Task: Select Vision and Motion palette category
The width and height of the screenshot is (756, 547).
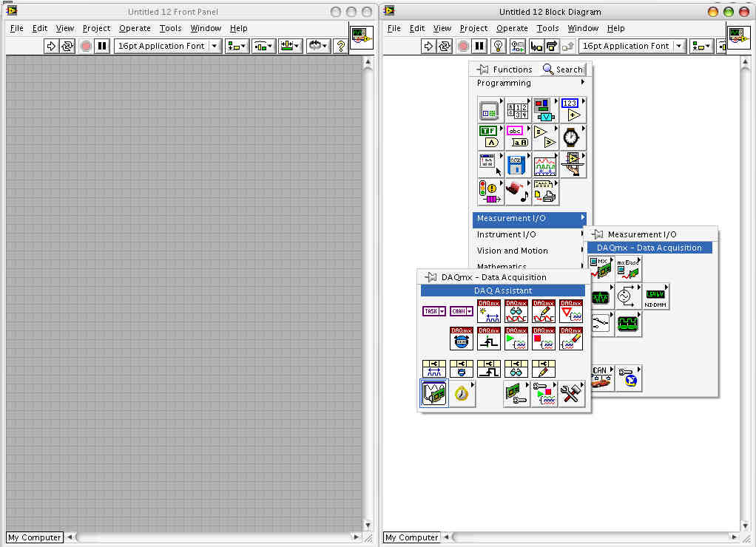Action: coord(529,251)
